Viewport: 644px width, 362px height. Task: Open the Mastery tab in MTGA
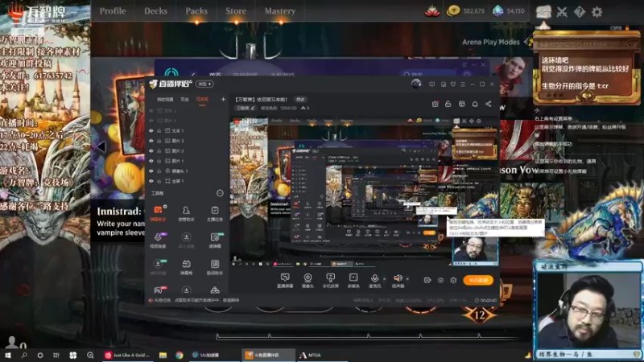point(279,11)
